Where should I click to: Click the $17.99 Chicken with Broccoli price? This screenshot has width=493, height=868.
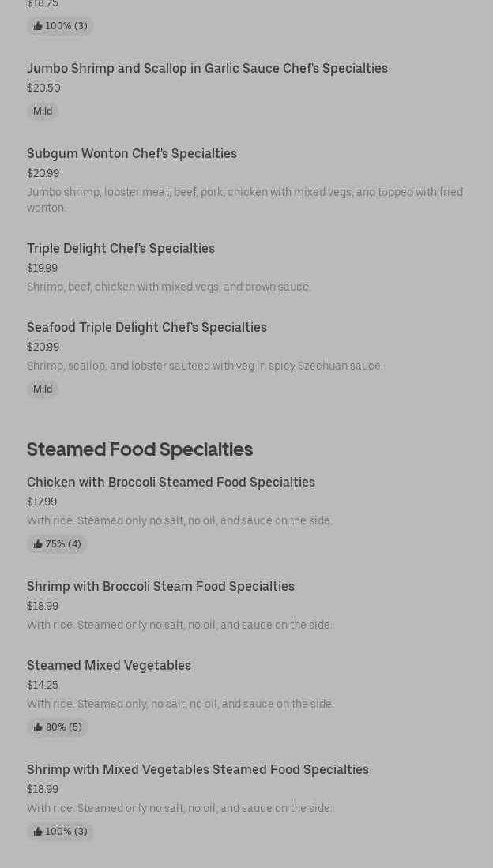click(42, 502)
